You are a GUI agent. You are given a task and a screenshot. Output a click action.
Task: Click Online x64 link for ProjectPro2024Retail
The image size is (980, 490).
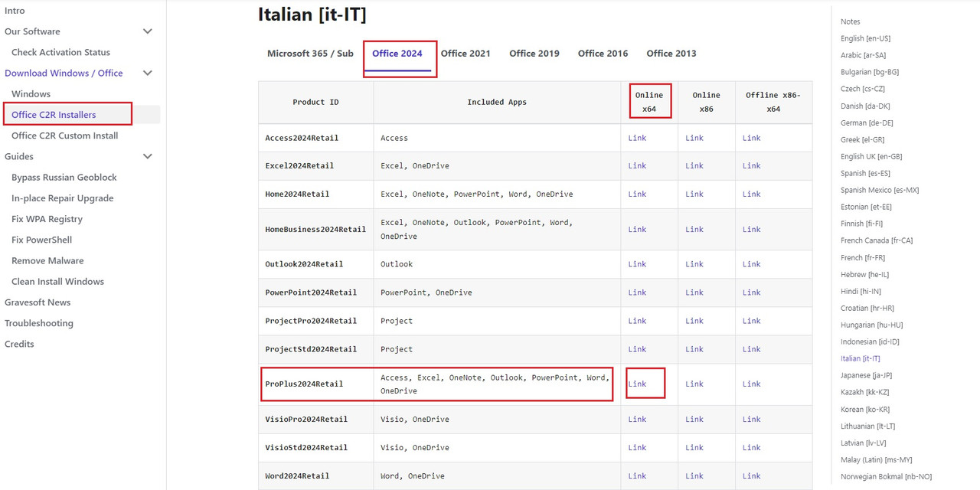(637, 321)
